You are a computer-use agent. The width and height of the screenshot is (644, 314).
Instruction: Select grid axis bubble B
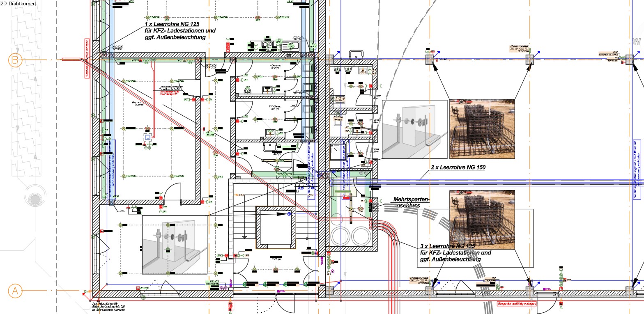(x=15, y=60)
